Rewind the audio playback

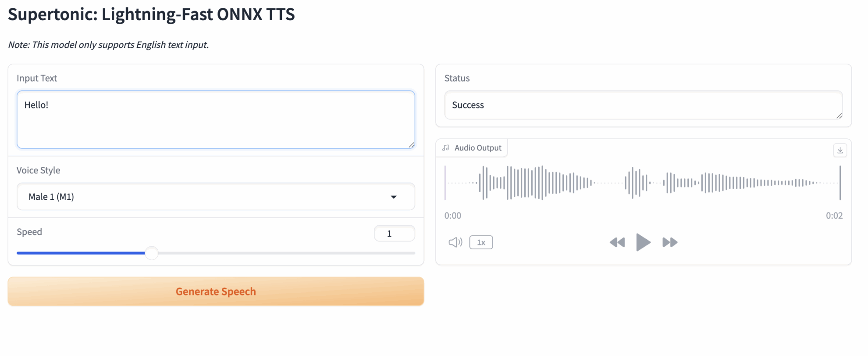[617, 242]
